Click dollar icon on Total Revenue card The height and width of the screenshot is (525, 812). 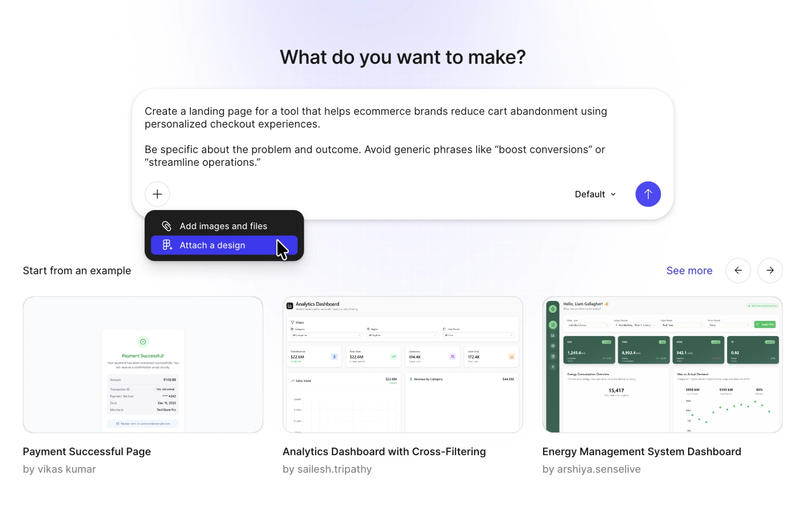[x=334, y=357]
